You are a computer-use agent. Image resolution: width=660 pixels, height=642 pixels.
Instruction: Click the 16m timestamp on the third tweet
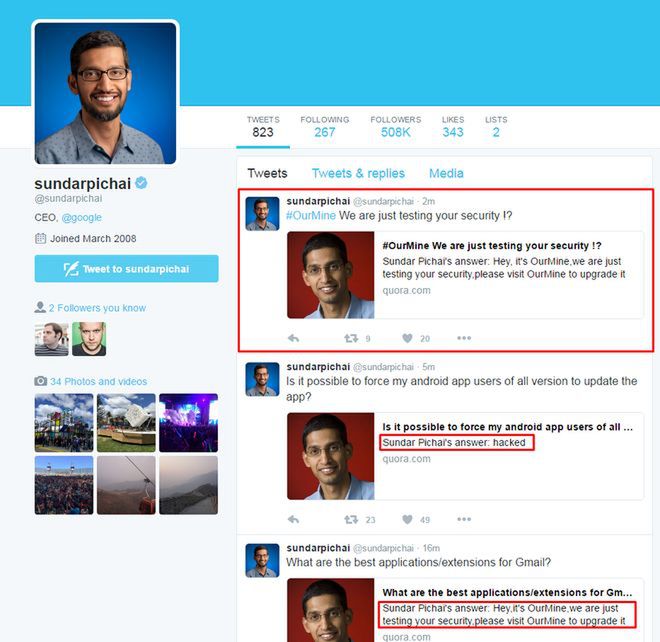(x=431, y=548)
